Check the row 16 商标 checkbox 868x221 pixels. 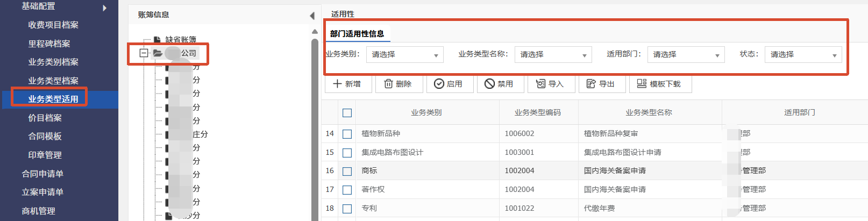tap(347, 171)
